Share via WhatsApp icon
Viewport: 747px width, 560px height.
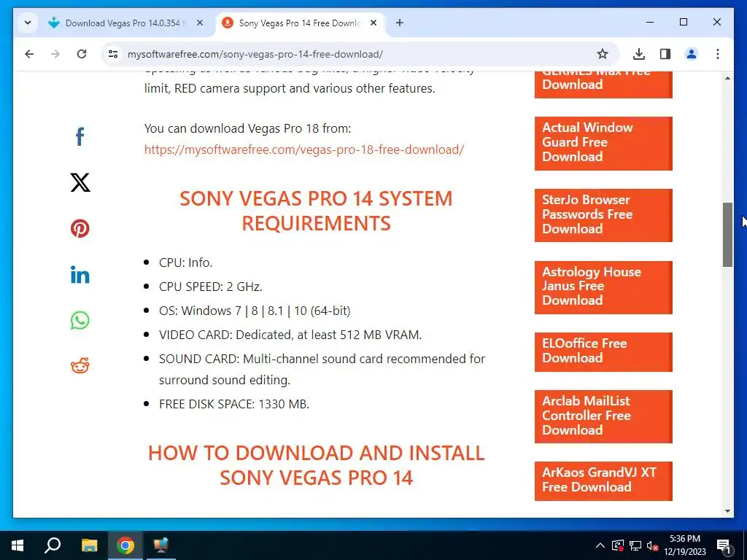pyautogui.click(x=80, y=321)
